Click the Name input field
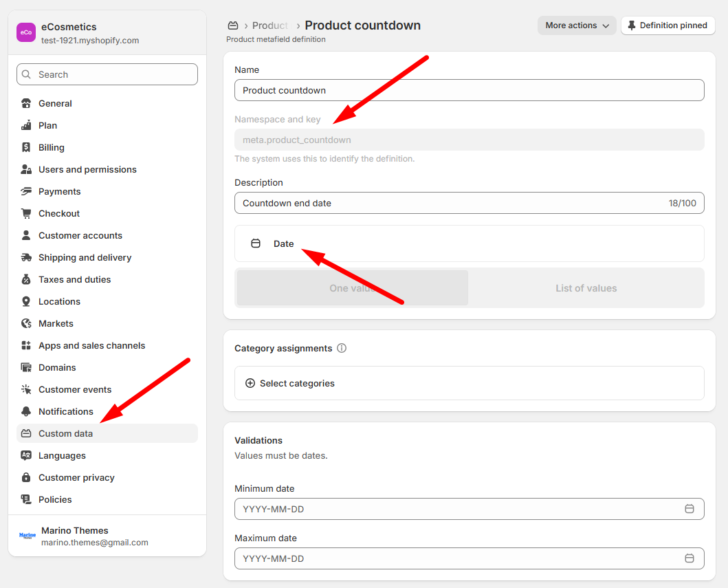The height and width of the screenshot is (588, 728). coord(470,90)
